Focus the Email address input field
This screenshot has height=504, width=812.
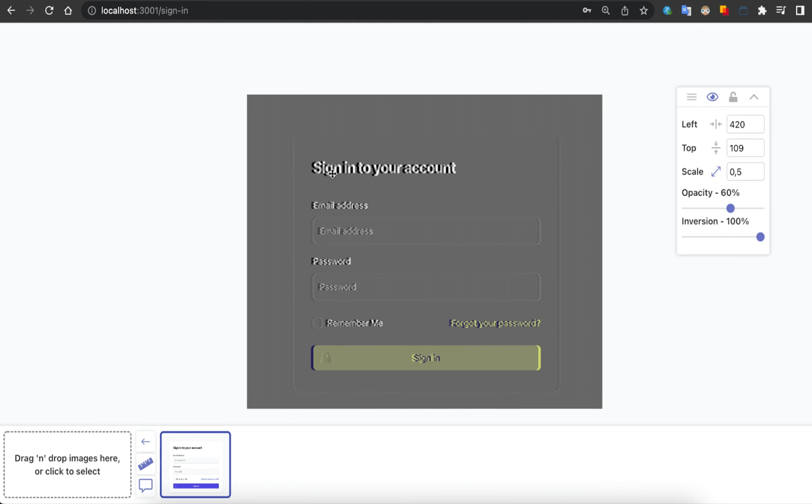click(x=426, y=231)
